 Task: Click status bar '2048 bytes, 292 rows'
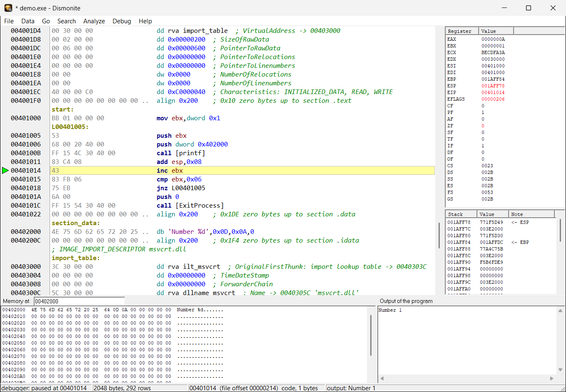click(122, 388)
